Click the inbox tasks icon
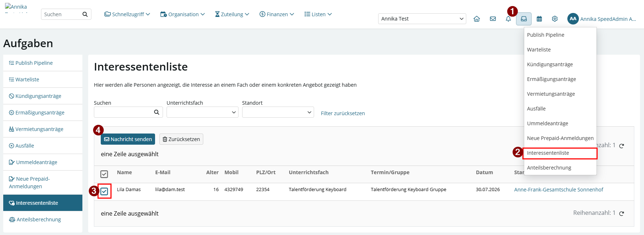The width and height of the screenshot is (644, 235). click(x=524, y=19)
